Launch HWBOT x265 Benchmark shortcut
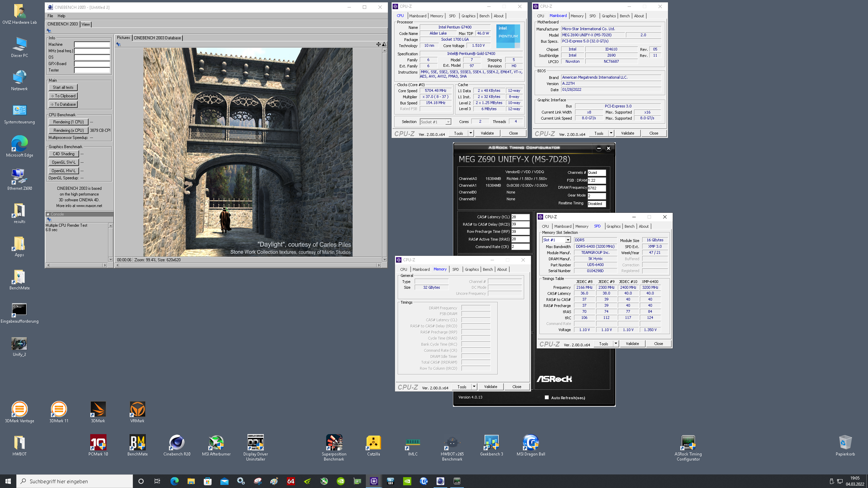 tap(452, 448)
